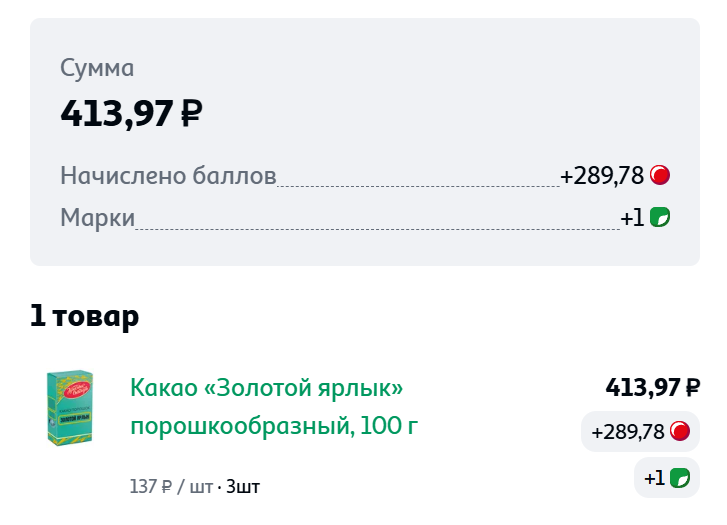This screenshot has height=525, width=727.
Task: Open the cocoa product thumbnail image
Action: 70,408
